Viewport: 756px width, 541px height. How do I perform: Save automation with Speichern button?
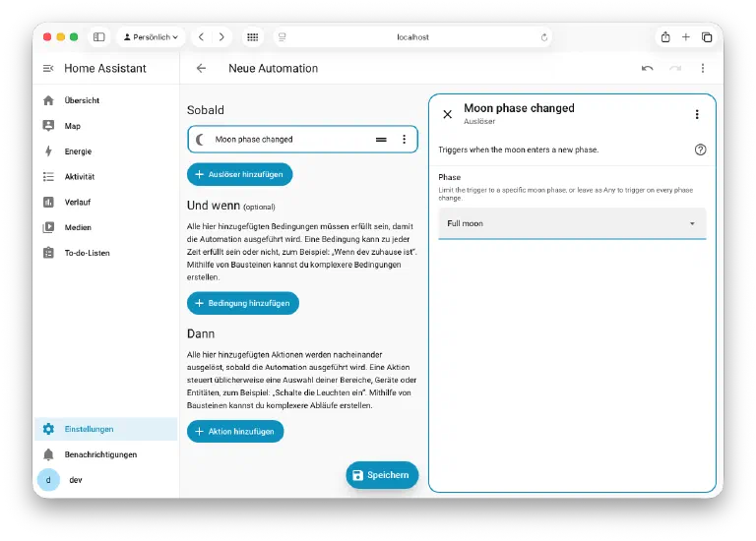(382, 475)
